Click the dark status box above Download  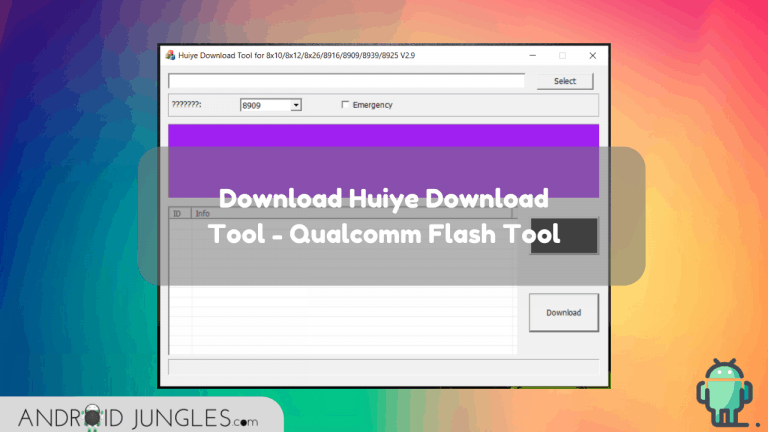click(564, 236)
